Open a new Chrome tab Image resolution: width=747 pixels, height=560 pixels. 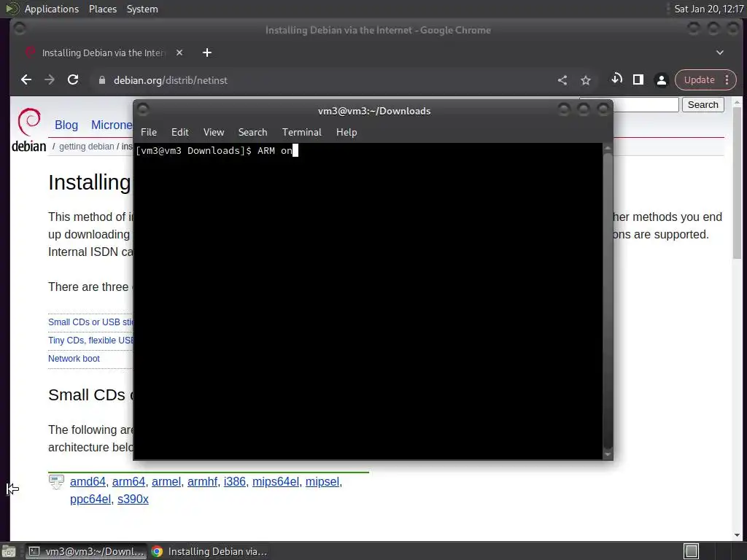[206, 52]
